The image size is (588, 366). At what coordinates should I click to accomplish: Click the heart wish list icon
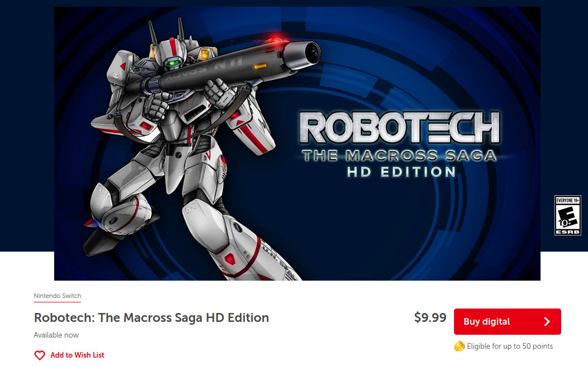point(40,355)
